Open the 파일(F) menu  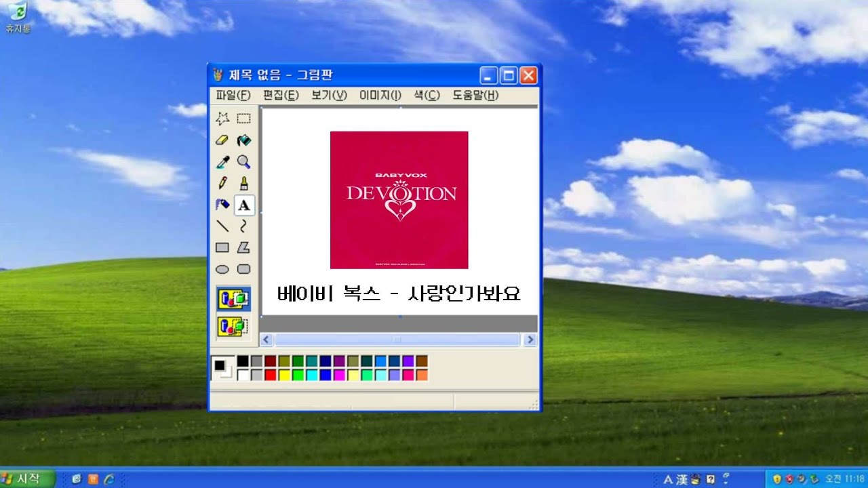point(233,96)
